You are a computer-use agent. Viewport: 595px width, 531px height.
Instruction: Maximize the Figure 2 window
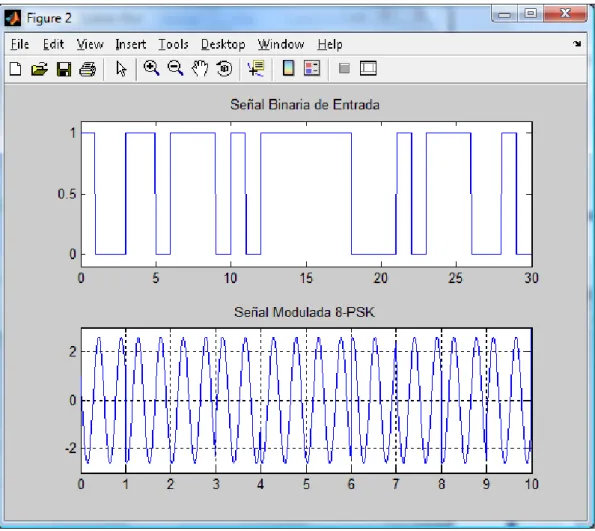pos(530,14)
